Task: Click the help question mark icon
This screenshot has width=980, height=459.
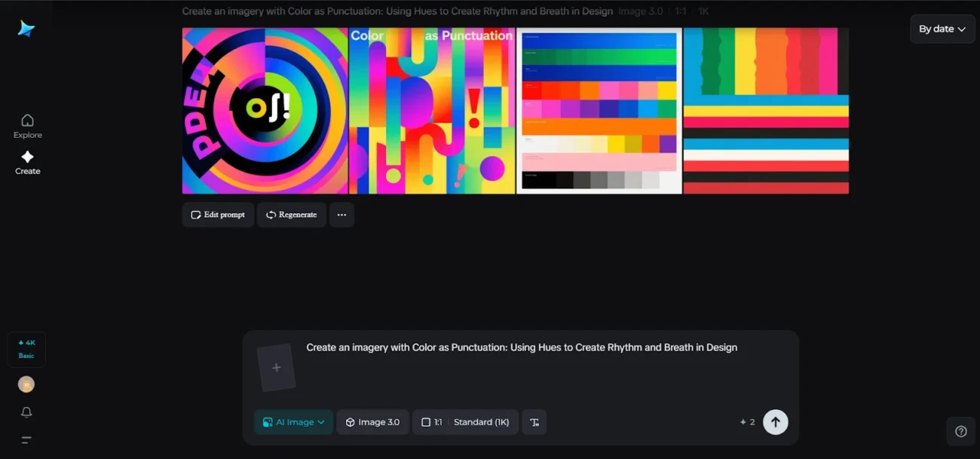Action: [x=960, y=431]
